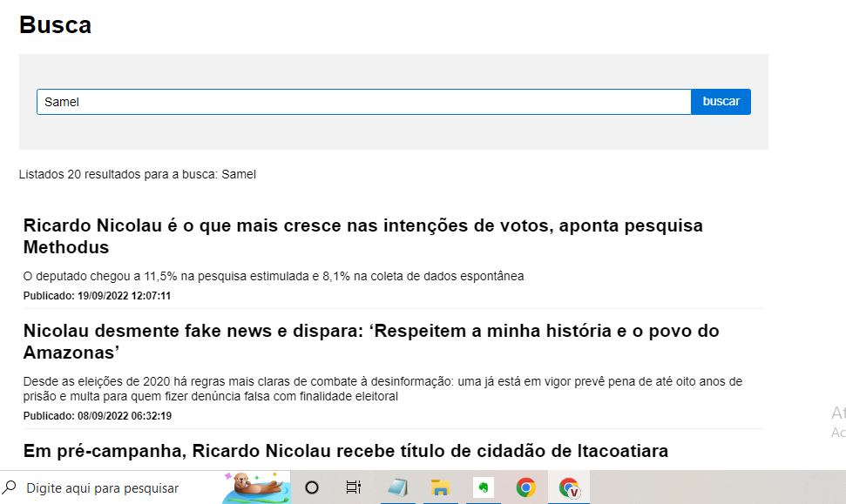Open File Explorer from the taskbar
This screenshot has width=846, height=504.
click(440, 487)
